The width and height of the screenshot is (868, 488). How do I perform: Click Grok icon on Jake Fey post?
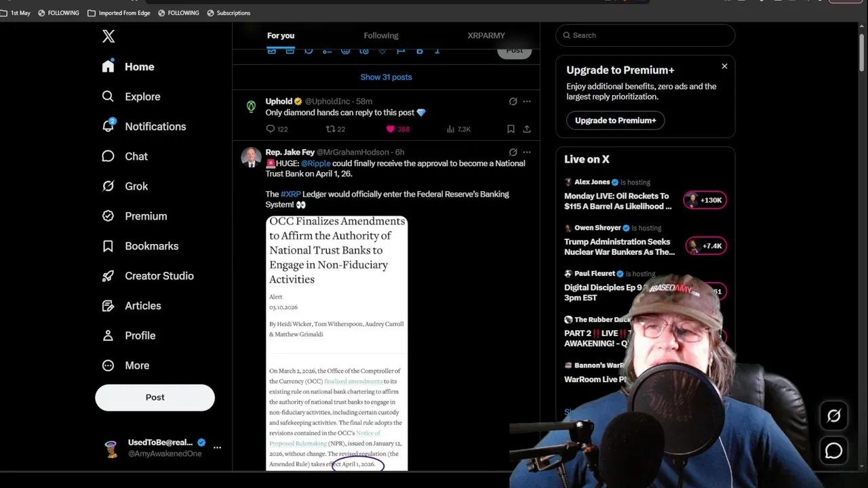click(513, 152)
